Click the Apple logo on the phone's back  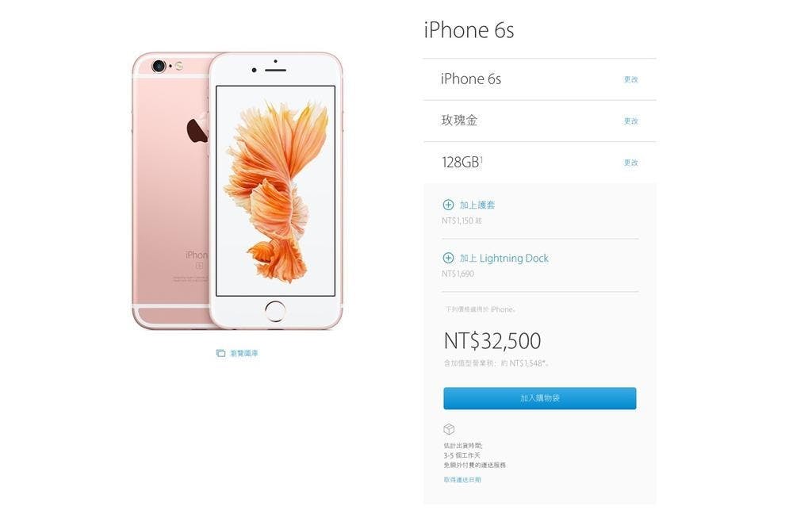coord(197,128)
